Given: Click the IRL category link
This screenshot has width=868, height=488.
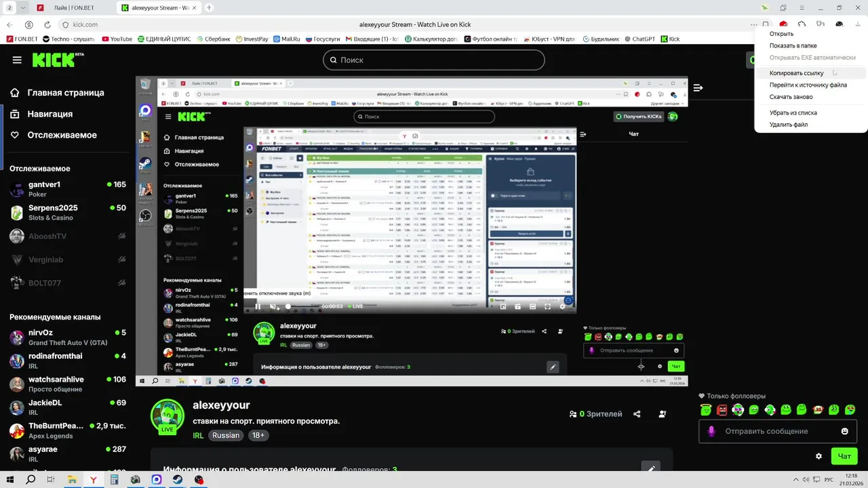Looking at the screenshot, I should [x=198, y=436].
